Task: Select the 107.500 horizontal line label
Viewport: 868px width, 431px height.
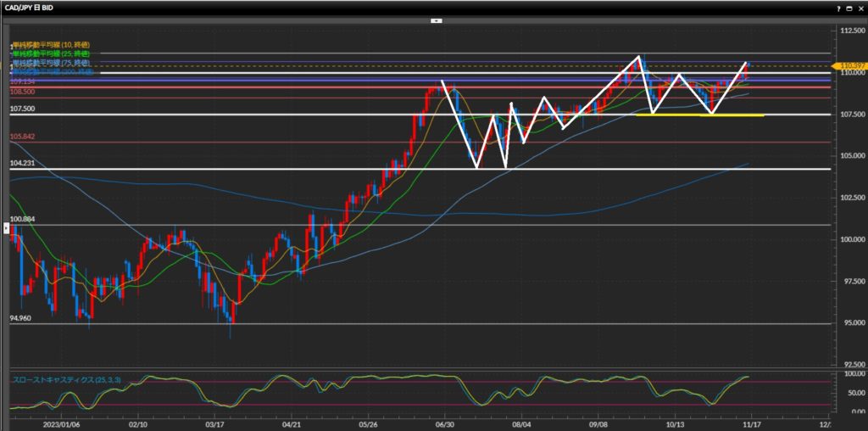Action: pos(22,109)
